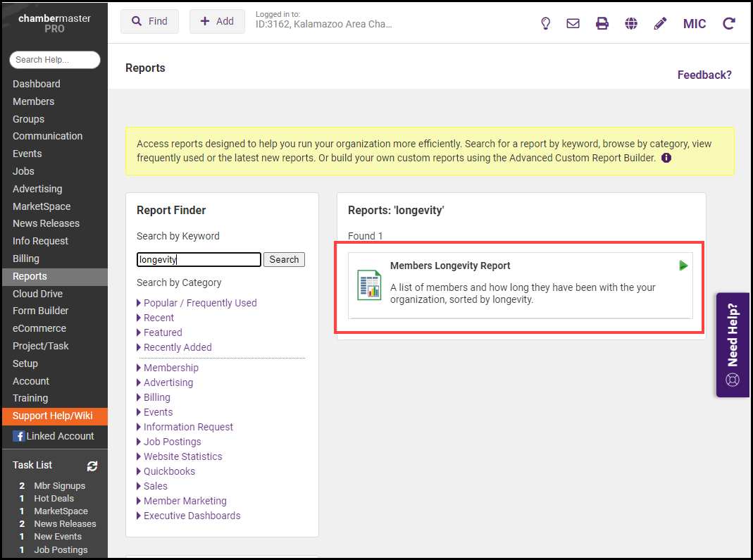Click the pencil edit icon
The width and height of the screenshot is (753, 560).
click(x=660, y=23)
